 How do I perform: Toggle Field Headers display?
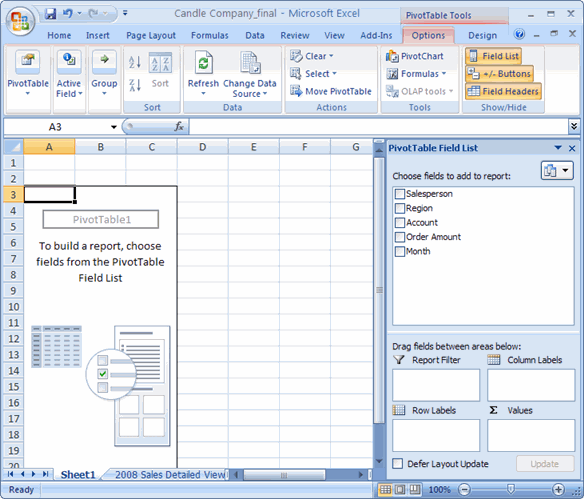pos(503,91)
